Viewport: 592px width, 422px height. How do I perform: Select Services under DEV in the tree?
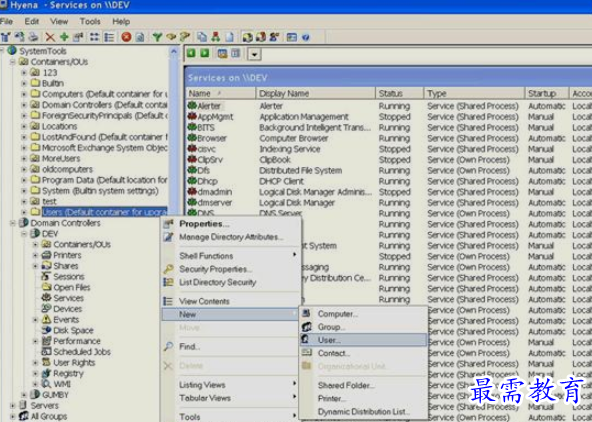(68, 298)
